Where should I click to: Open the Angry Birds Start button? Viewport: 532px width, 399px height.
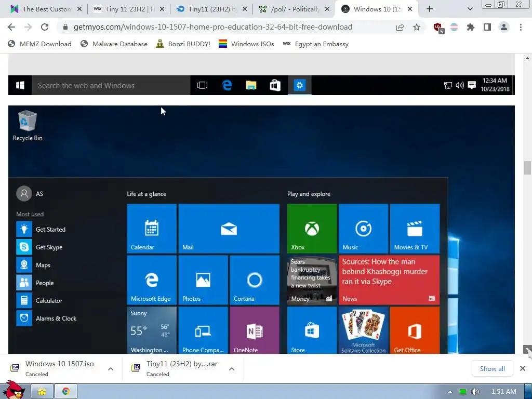tap(13, 390)
